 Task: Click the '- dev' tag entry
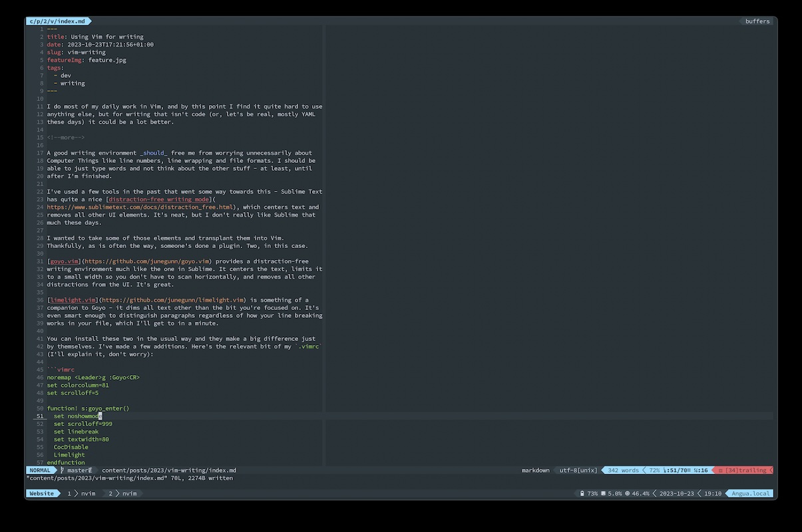[x=63, y=75]
